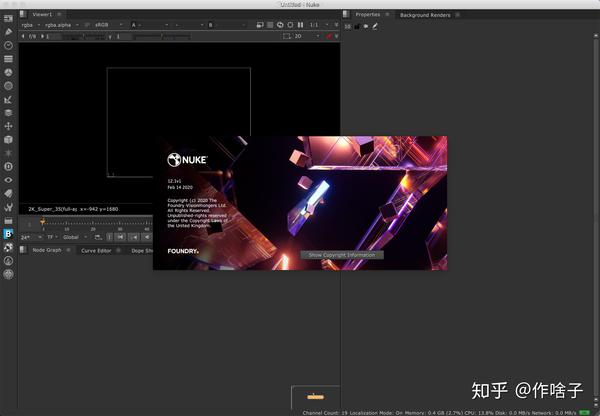Click the Viewer pane content menu icon
The width and height of the screenshot is (600, 416).
coord(23,14)
